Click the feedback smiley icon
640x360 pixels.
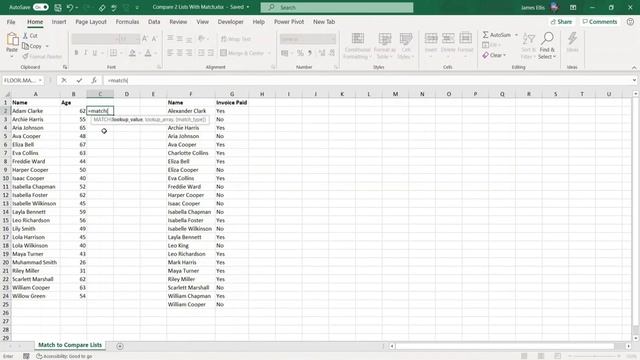tap(630, 22)
